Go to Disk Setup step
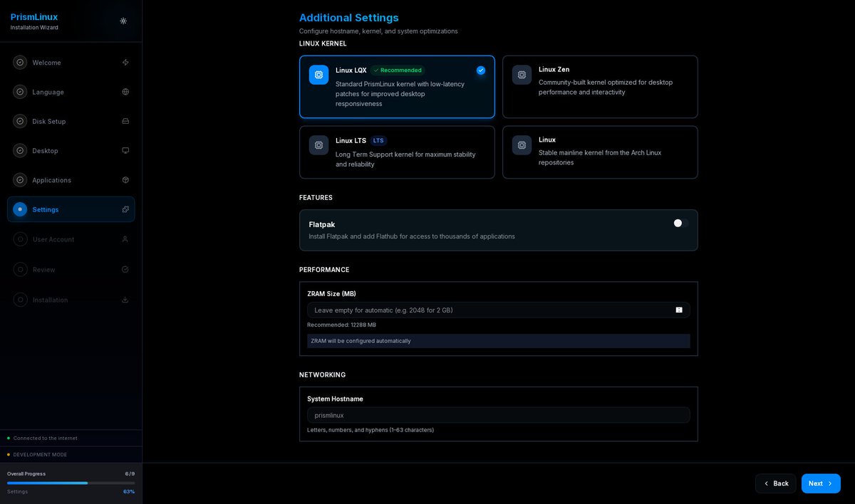Screen dimensions: 855x504 (x=71, y=121)
